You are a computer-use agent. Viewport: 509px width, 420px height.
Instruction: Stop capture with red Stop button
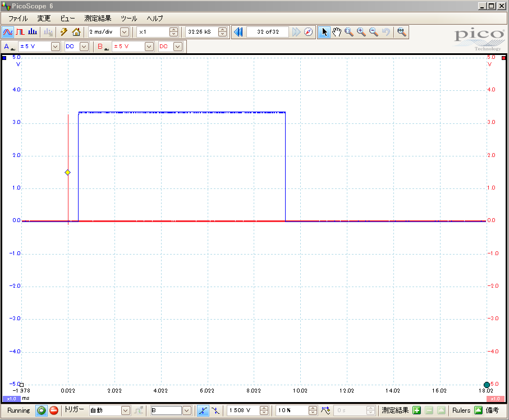point(54,410)
